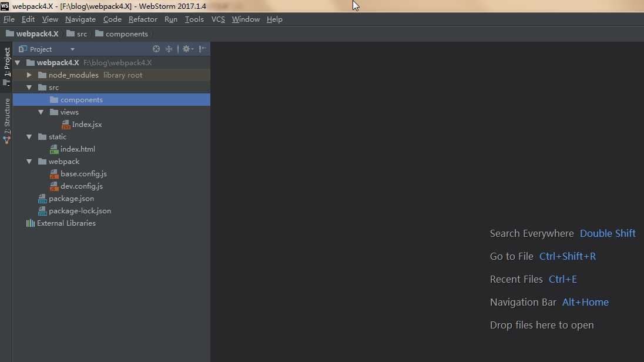
Task: Click the dev.config.js file icon
Action: point(54,186)
